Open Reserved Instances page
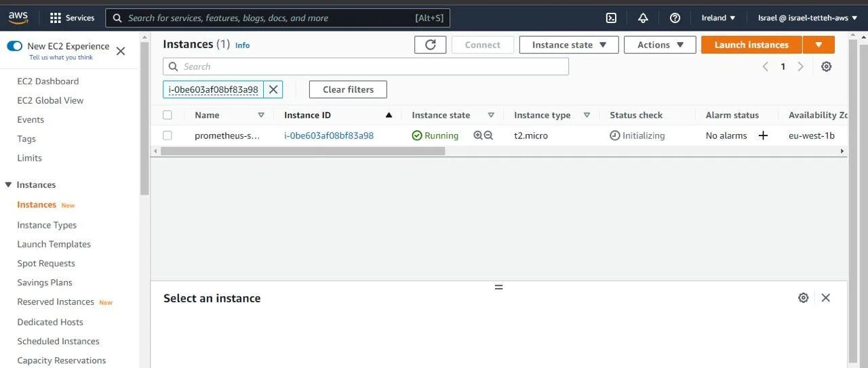The image size is (868, 368). point(56,302)
